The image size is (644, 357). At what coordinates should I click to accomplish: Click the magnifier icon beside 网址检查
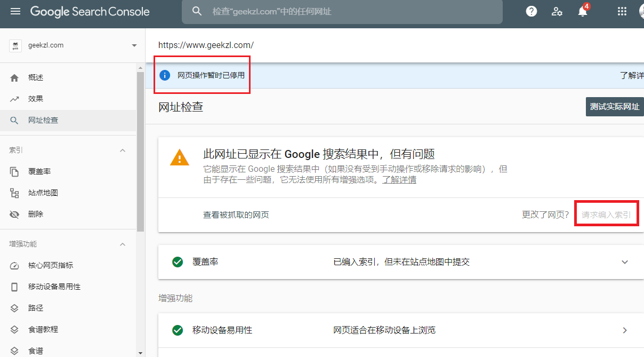pos(15,121)
